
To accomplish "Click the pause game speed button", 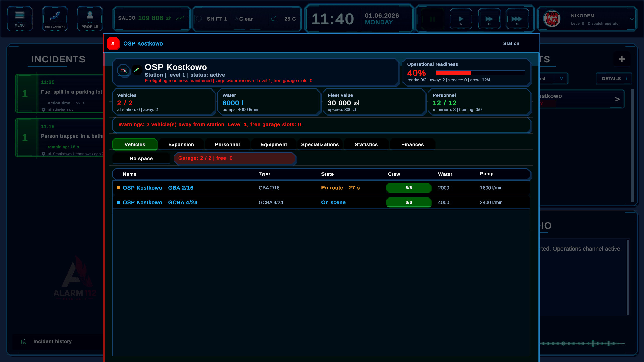I will [432, 19].
